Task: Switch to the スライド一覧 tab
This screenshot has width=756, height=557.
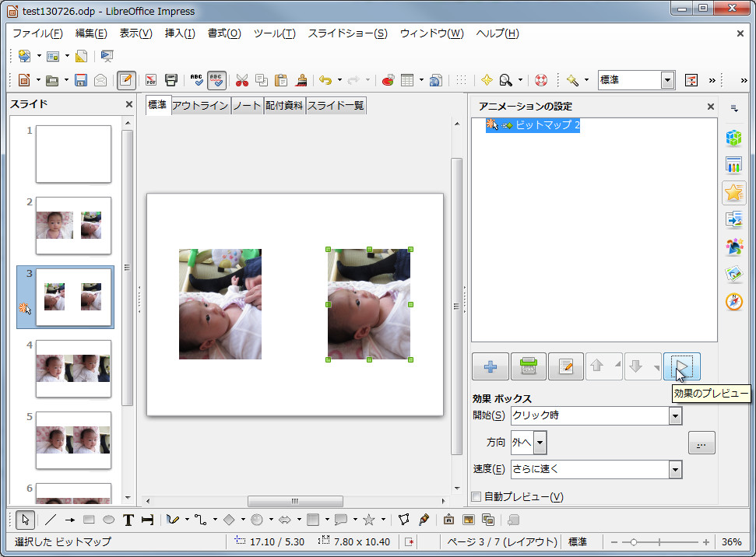Action: pyautogui.click(x=336, y=106)
